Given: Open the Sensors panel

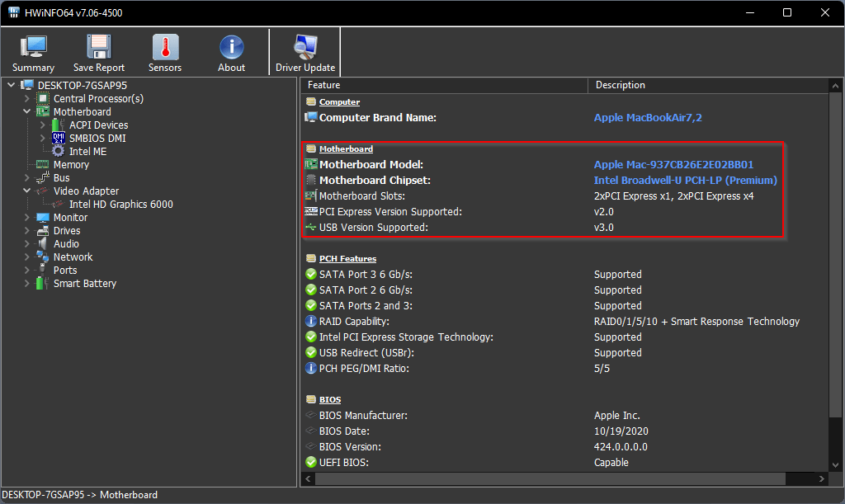Looking at the screenshot, I should 164,52.
